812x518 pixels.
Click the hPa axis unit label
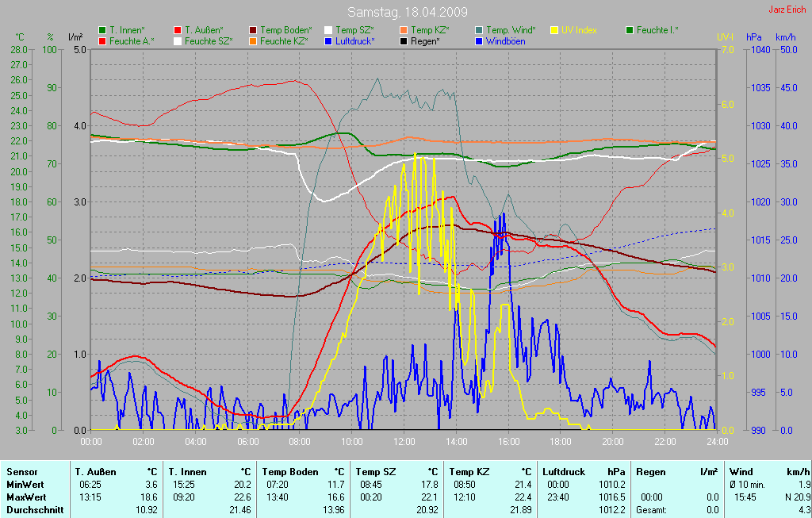coord(753,37)
